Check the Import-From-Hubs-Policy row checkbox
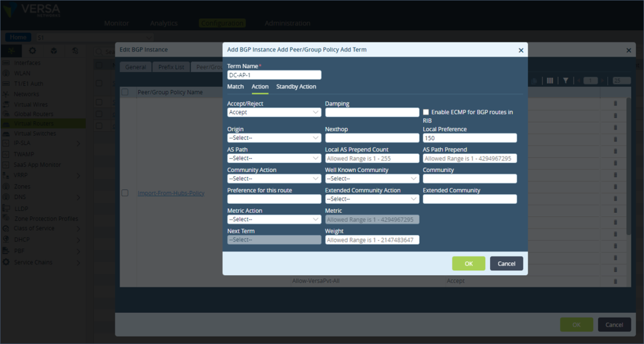Screen dimensions: 644x344 pos(125,193)
